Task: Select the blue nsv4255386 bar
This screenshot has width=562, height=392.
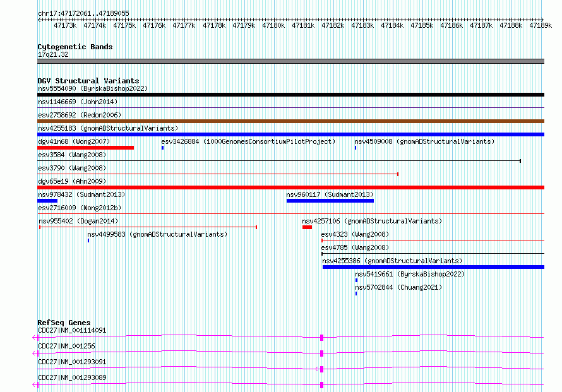Action: pyautogui.click(x=434, y=267)
